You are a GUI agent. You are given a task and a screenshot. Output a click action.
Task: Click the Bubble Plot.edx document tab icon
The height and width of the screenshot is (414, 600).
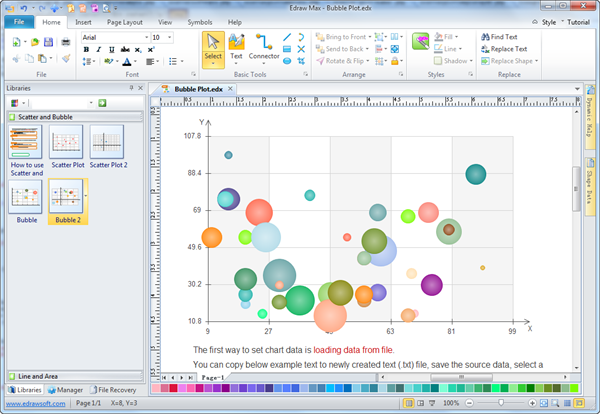tap(167, 90)
